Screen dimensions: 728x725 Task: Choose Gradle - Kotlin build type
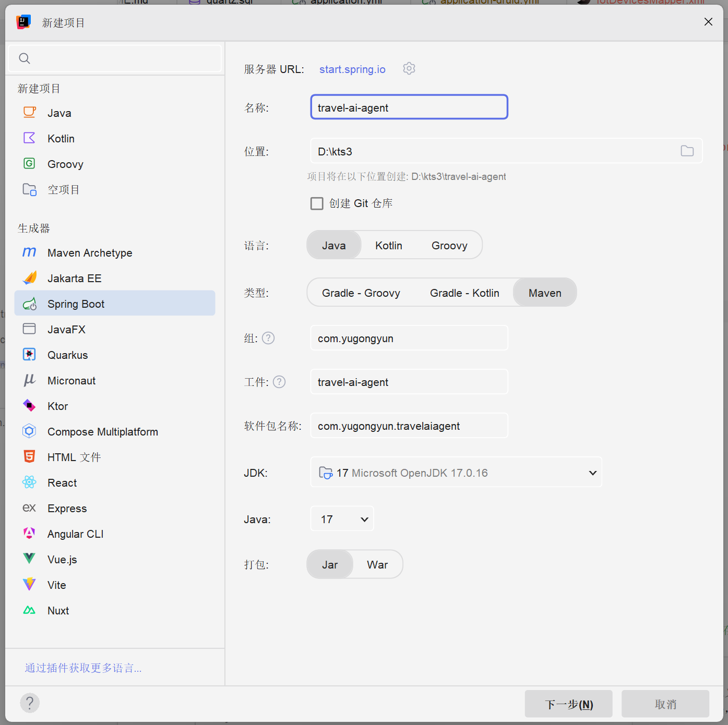coord(464,293)
